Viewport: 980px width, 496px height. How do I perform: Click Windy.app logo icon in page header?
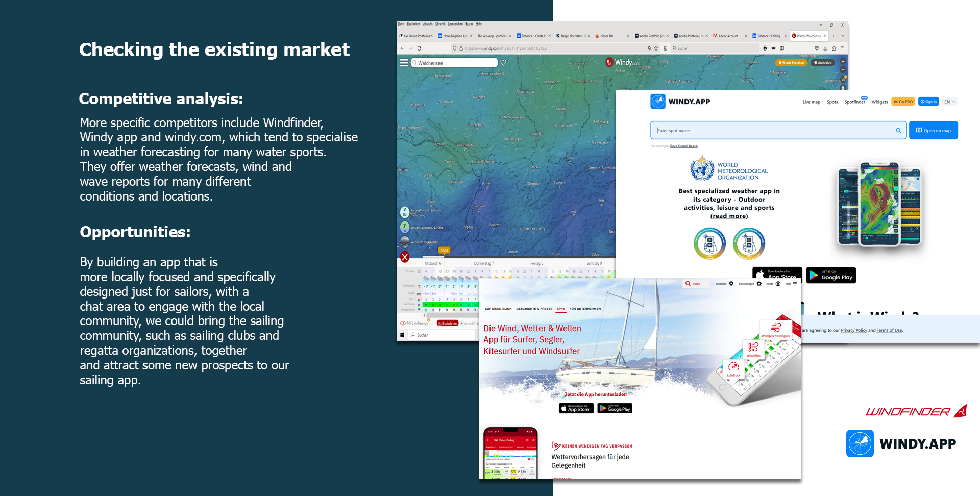(x=658, y=102)
